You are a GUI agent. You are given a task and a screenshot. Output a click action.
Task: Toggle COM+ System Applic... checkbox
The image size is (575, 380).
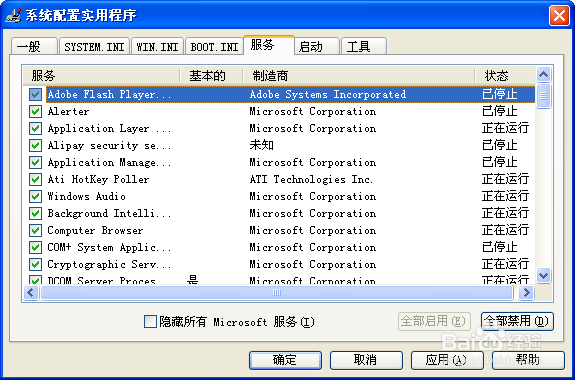[x=35, y=248]
